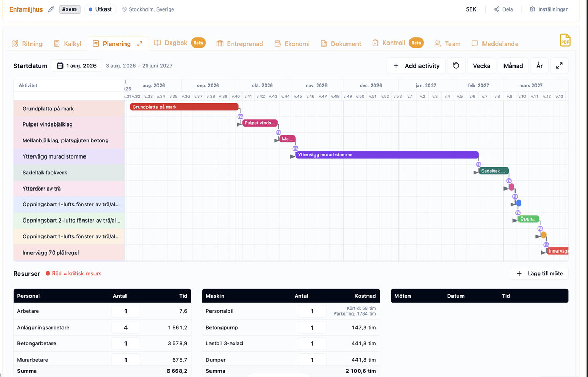Screen dimensions: 588x377
Task: Open the Utkast status selector
Action: [100, 9]
